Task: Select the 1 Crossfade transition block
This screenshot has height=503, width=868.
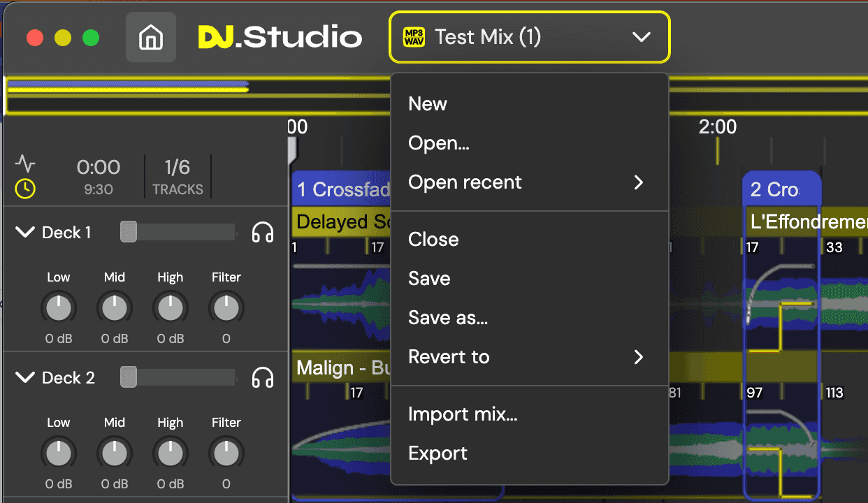Action: 341,189
